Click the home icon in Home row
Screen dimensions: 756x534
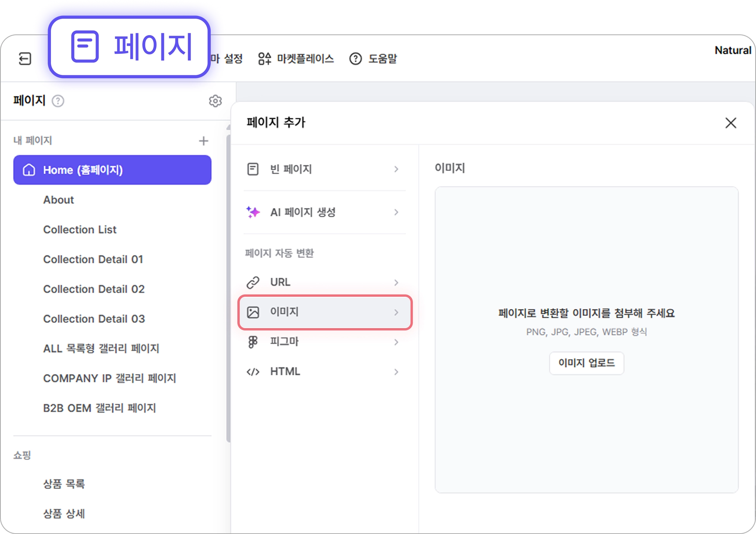tap(29, 170)
